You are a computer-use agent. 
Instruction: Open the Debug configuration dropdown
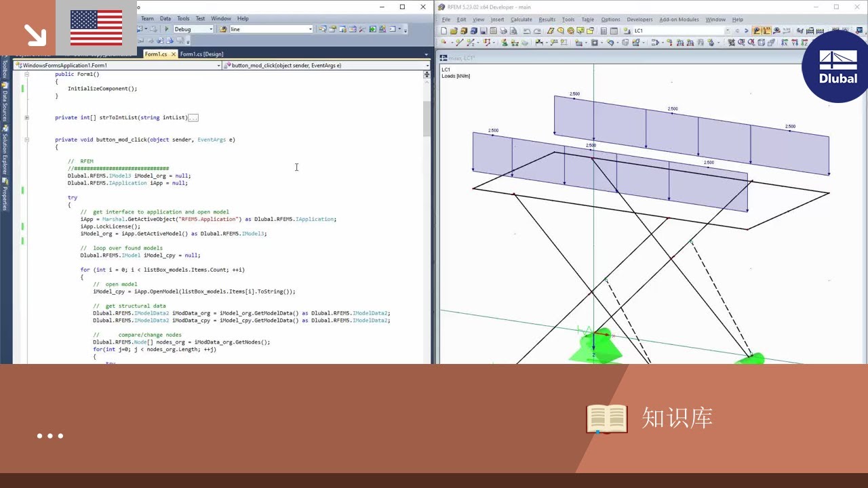211,29
